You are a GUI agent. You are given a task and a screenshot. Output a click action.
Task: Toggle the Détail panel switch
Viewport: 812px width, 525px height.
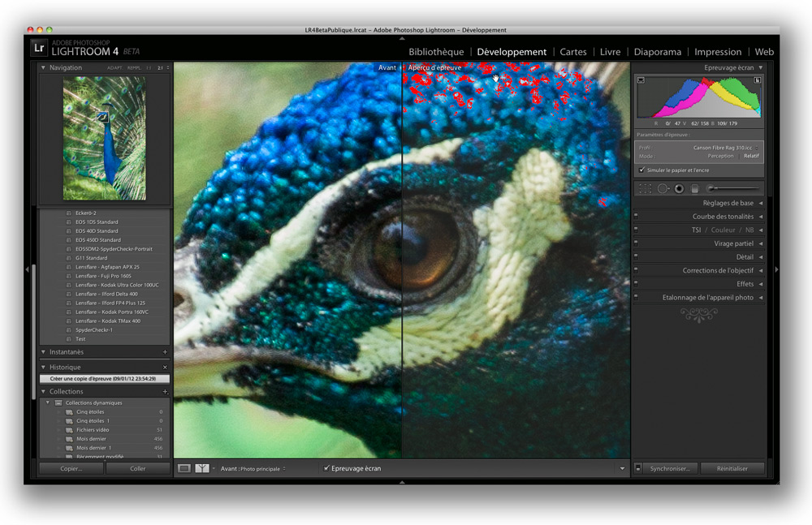coord(636,256)
